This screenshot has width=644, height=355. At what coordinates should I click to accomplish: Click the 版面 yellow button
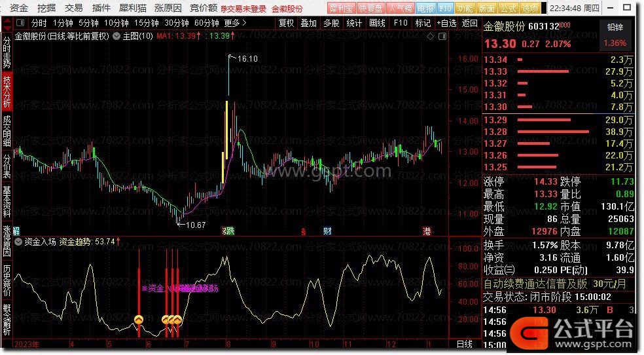tap(486, 9)
